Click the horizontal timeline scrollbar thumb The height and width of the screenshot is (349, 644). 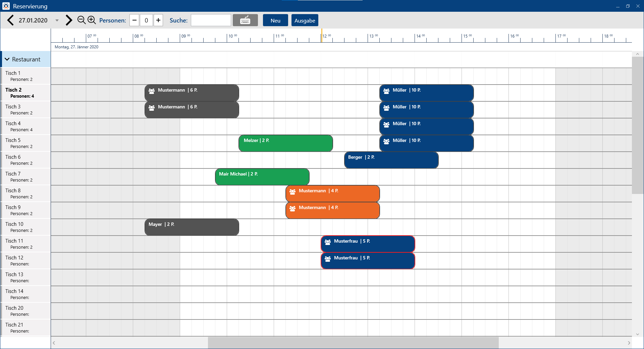[353, 343]
